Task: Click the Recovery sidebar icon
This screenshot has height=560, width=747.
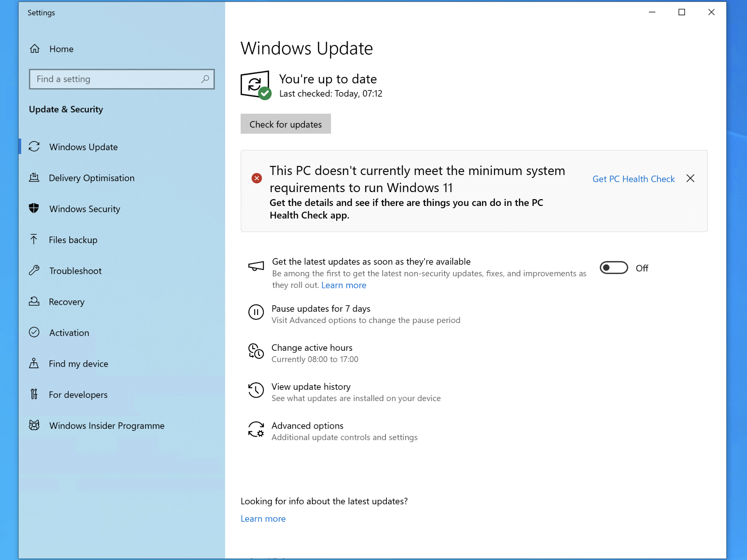Action: [34, 302]
